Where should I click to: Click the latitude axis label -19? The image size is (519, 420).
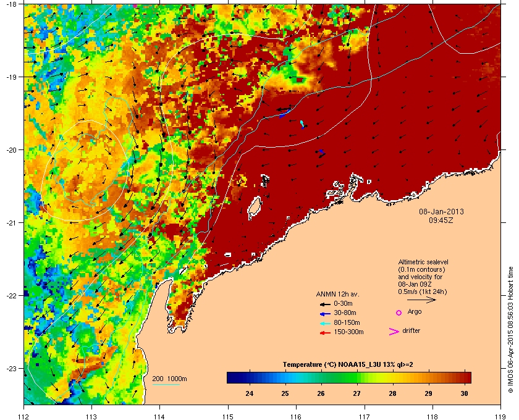12,77
